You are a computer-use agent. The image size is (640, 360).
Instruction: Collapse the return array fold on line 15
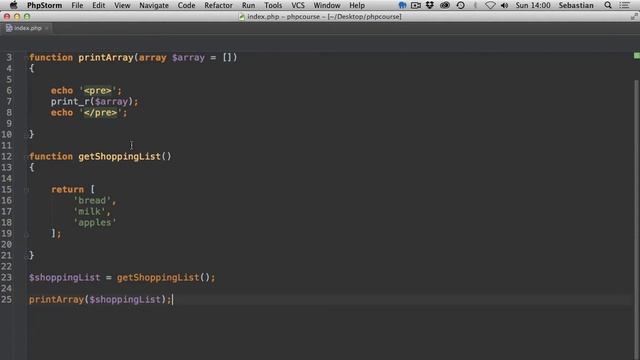(x=26, y=189)
